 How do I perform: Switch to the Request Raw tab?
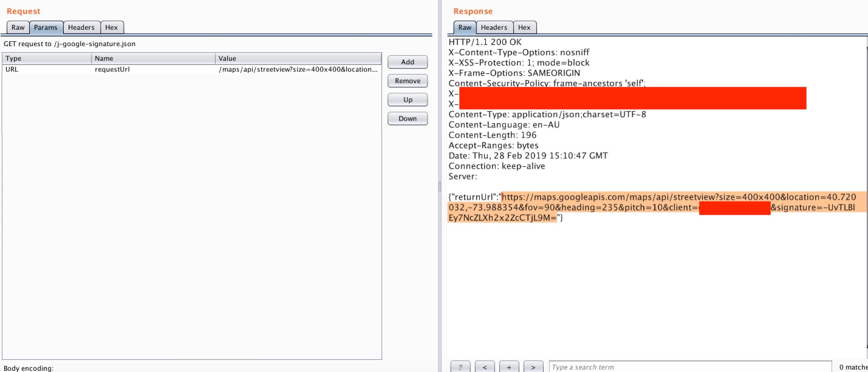(18, 27)
